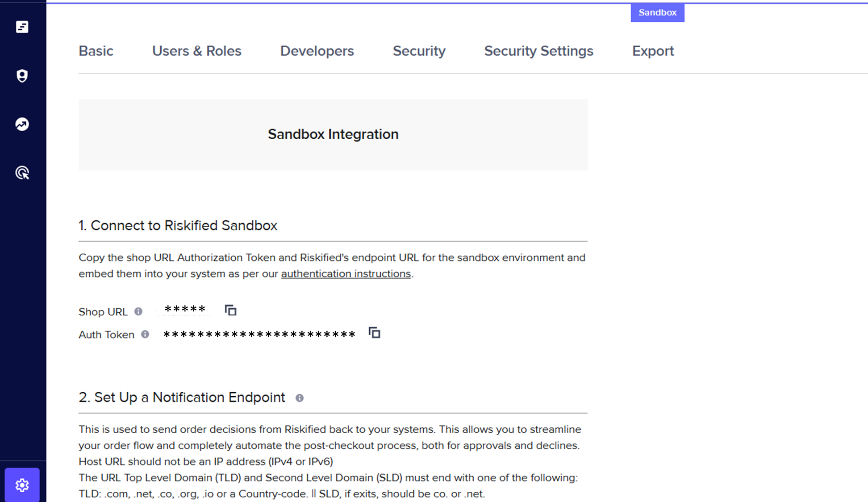Open settings gear in sidebar

[x=22, y=485]
